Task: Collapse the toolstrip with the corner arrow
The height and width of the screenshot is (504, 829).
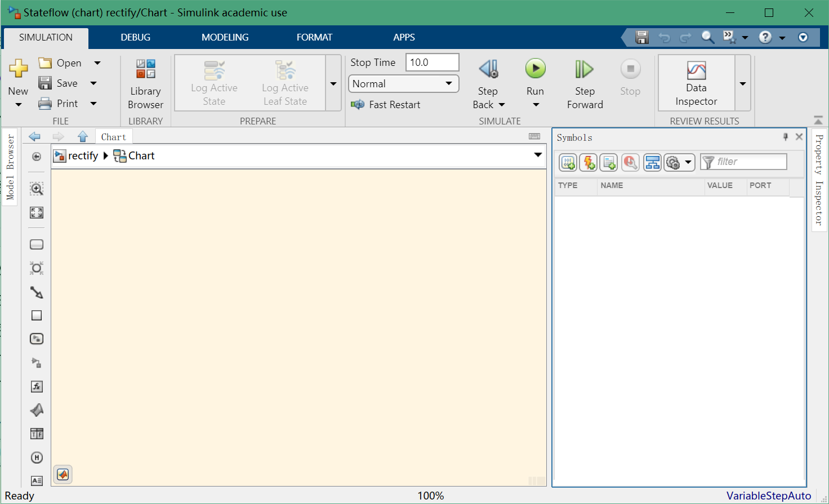Action: 818,120
